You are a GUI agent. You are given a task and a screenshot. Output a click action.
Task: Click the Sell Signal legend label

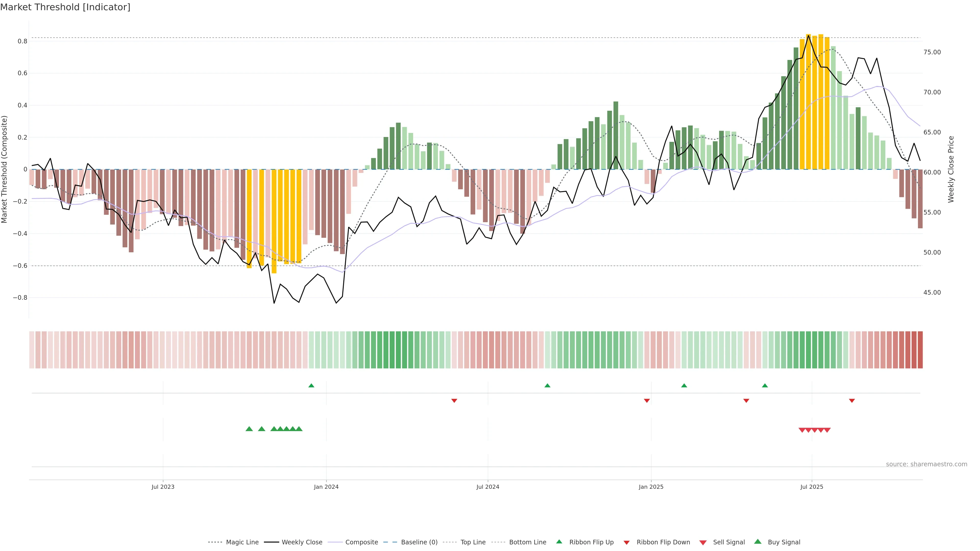(729, 542)
